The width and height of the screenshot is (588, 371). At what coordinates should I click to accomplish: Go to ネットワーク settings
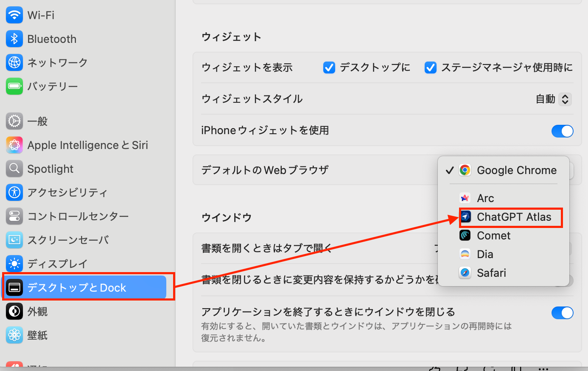pos(85,63)
